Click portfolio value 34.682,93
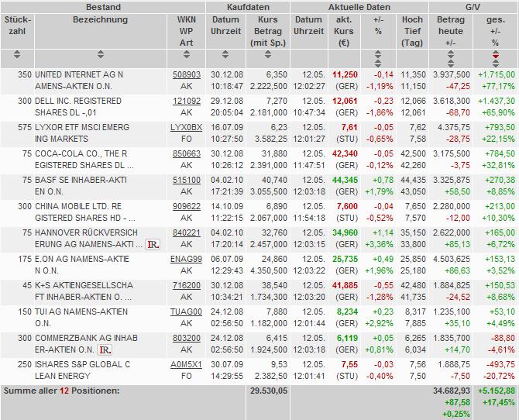This screenshot has width=519, height=420. point(452,391)
